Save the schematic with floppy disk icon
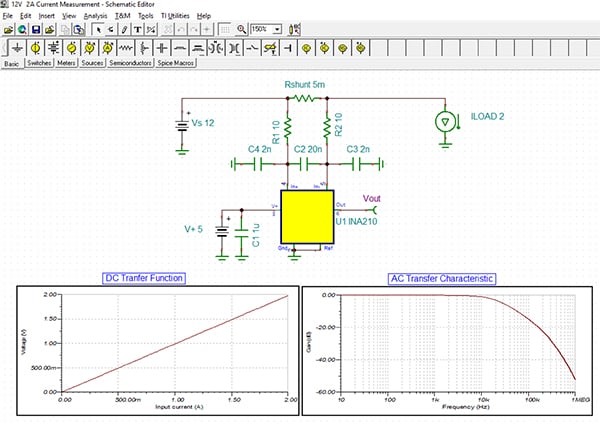Image resolution: width=600 pixels, height=429 pixels. coord(36,29)
